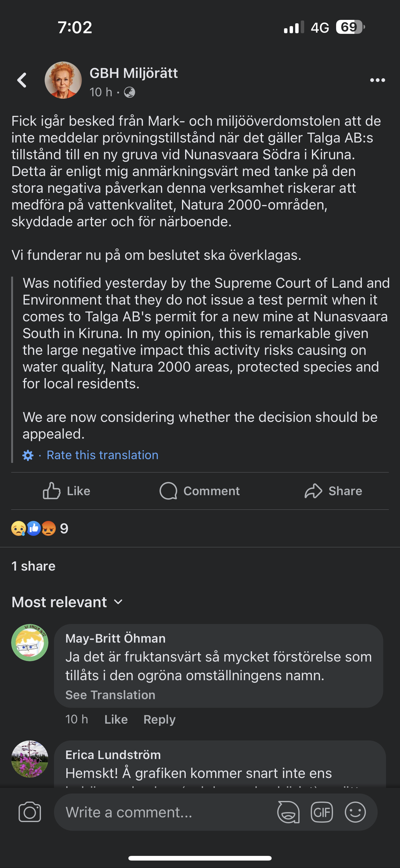Viewport: 400px width, 868px height.
Task: Open May-Britt Öhman's profile avatar
Action: tap(30, 643)
